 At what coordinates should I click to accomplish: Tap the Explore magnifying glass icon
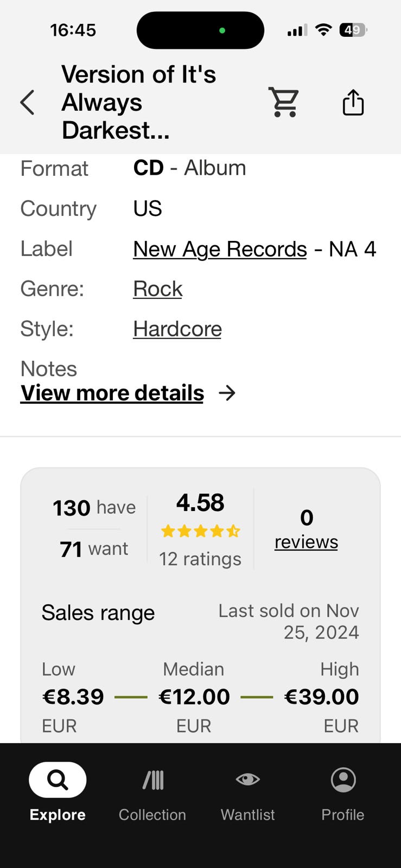click(58, 780)
